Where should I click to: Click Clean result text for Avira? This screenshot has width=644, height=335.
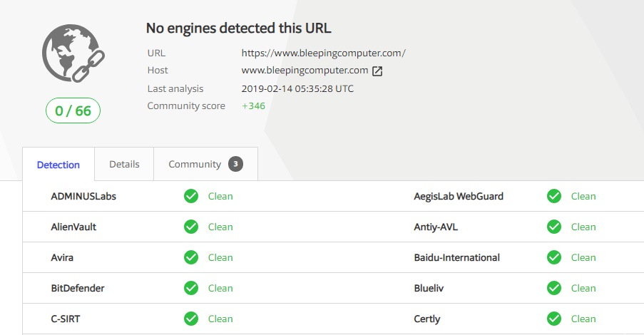tap(220, 257)
